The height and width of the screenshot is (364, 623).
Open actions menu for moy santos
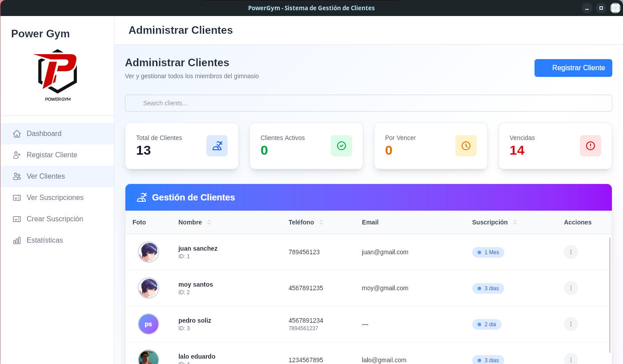tap(571, 288)
